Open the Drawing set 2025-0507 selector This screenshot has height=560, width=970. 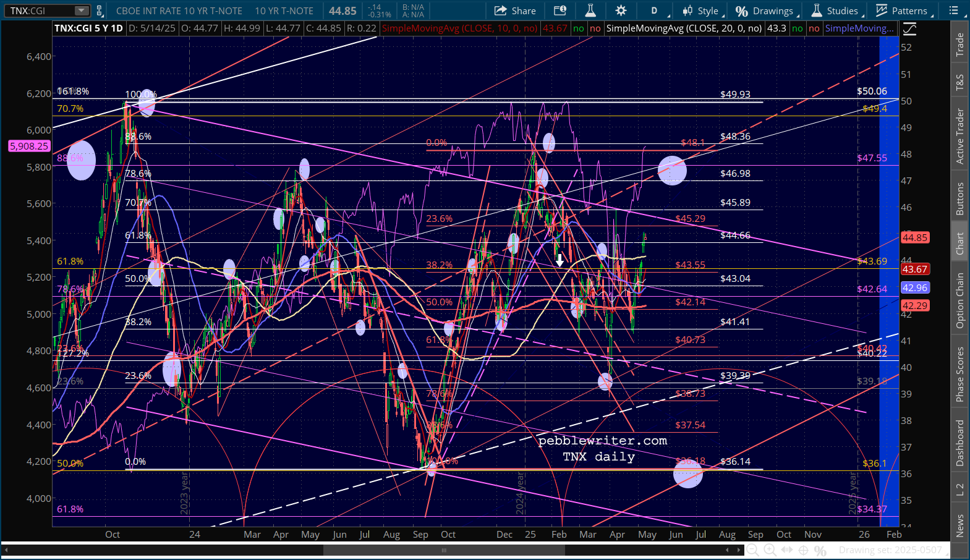[x=894, y=550]
